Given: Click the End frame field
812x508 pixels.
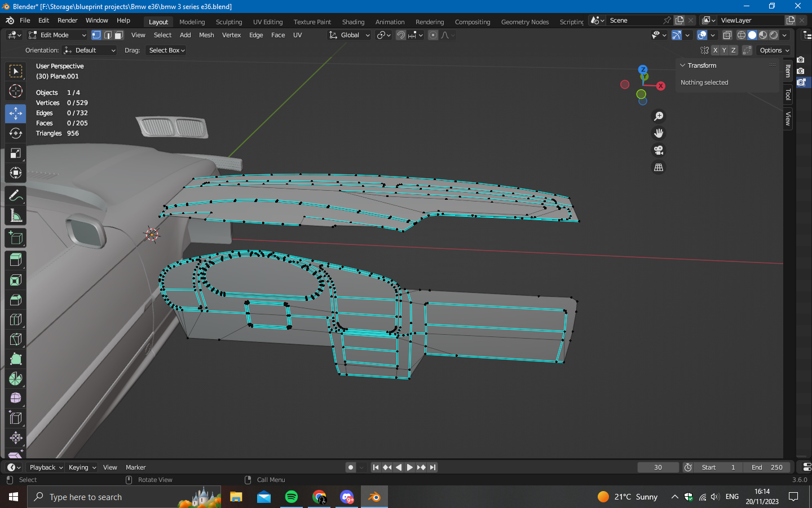Looking at the screenshot, I should click(767, 467).
